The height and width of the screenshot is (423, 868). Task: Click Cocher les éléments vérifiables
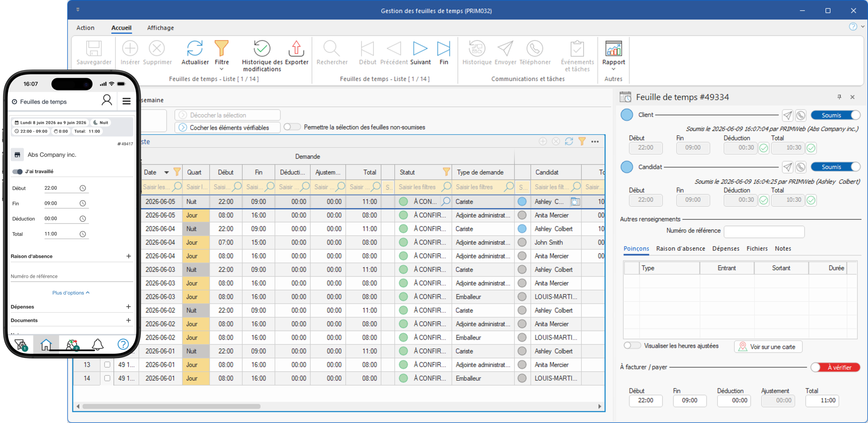pyautogui.click(x=228, y=128)
